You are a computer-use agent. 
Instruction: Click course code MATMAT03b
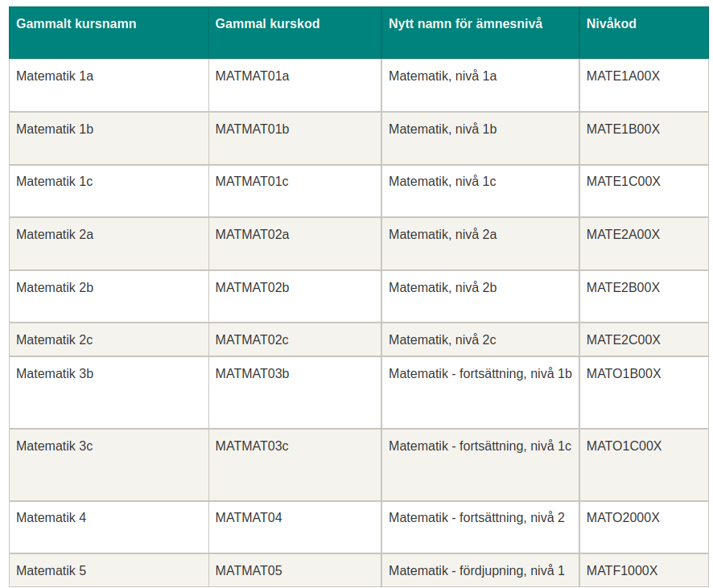(x=252, y=374)
